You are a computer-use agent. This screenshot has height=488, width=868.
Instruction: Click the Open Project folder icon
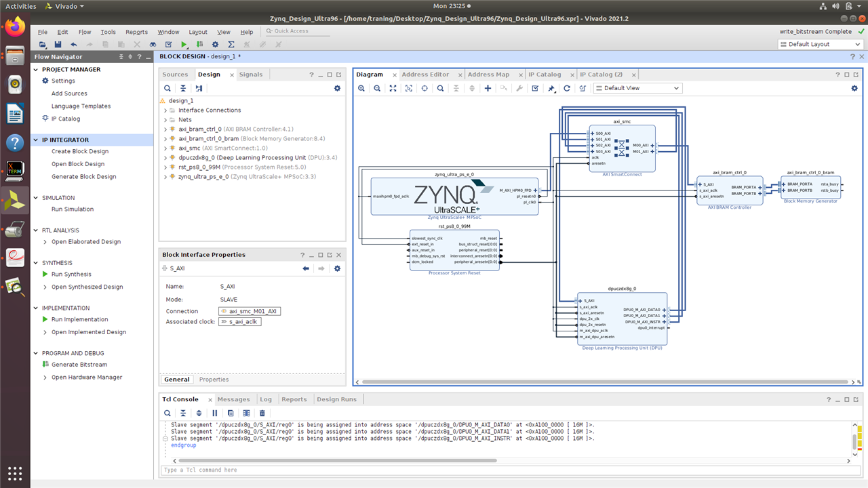(43, 44)
